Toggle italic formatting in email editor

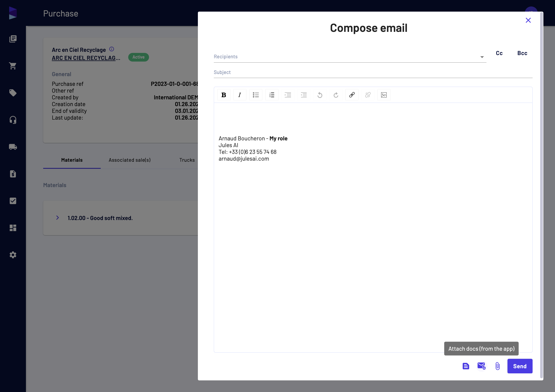point(240,95)
